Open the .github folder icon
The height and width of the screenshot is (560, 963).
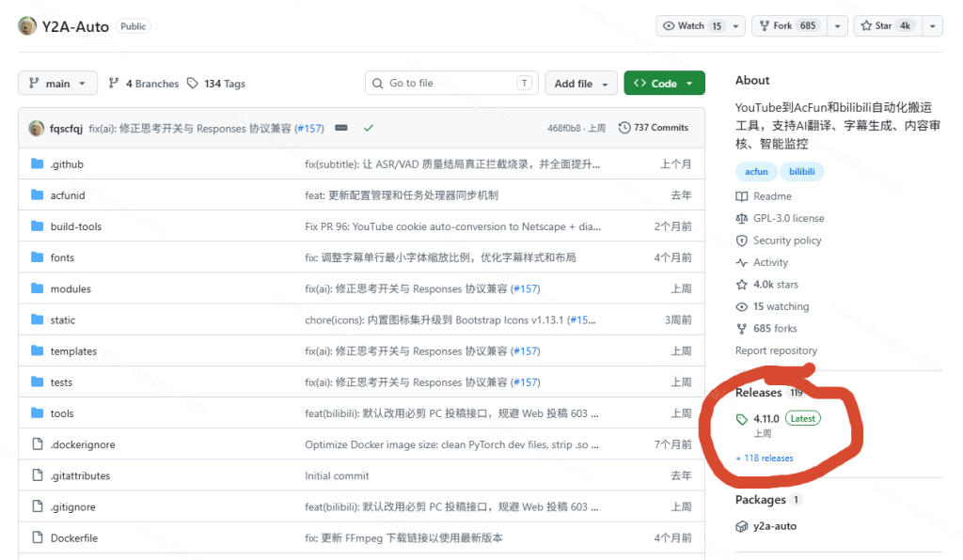click(x=38, y=163)
